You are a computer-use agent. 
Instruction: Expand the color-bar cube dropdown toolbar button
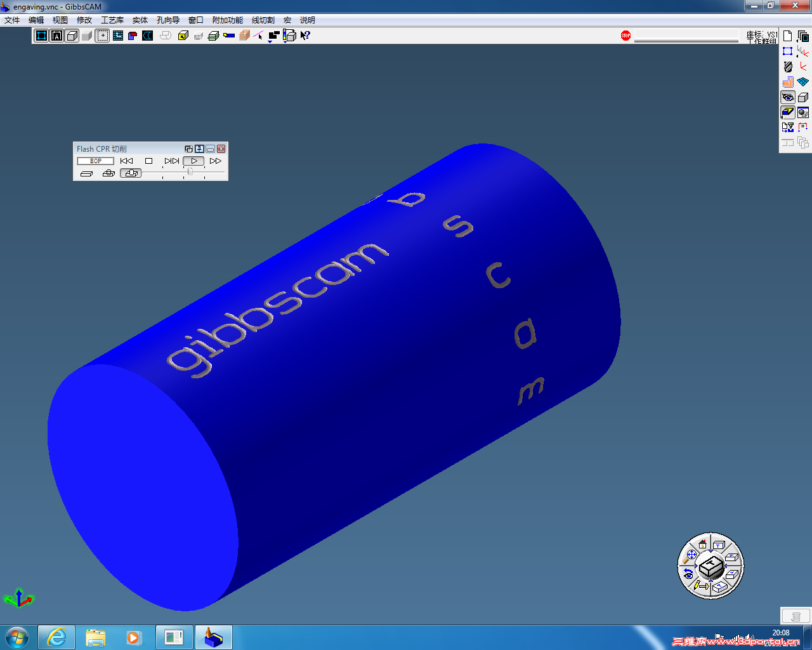(x=289, y=36)
